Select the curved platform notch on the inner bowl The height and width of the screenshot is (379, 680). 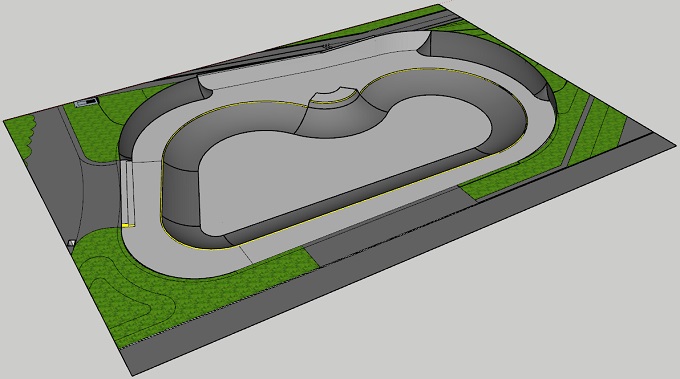335,96
